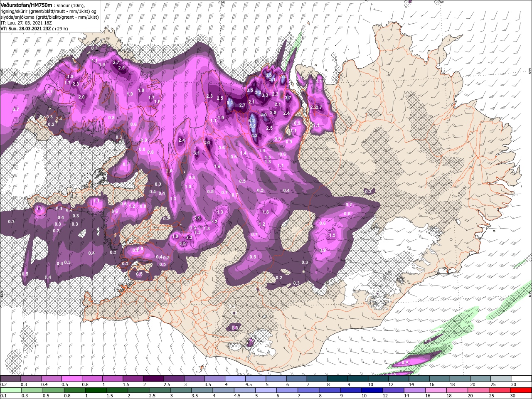The image size is (532, 399).
Task: Click bottom legend blue swatch between 10 and 12
Action: tap(372, 390)
